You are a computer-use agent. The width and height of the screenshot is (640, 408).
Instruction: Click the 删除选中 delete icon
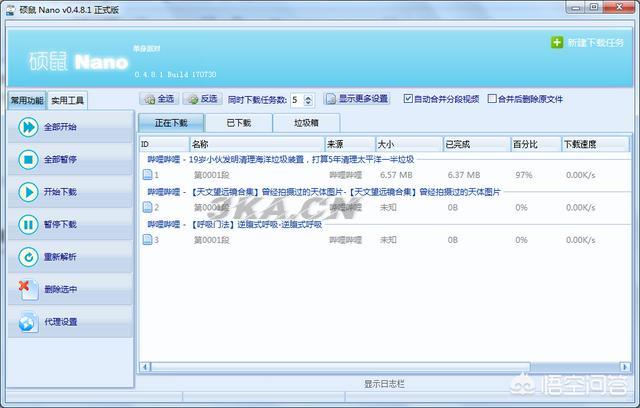[x=28, y=289]
